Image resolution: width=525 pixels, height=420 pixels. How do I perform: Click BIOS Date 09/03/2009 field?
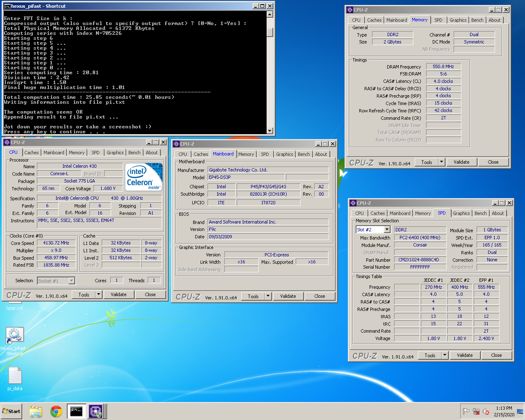268,237
